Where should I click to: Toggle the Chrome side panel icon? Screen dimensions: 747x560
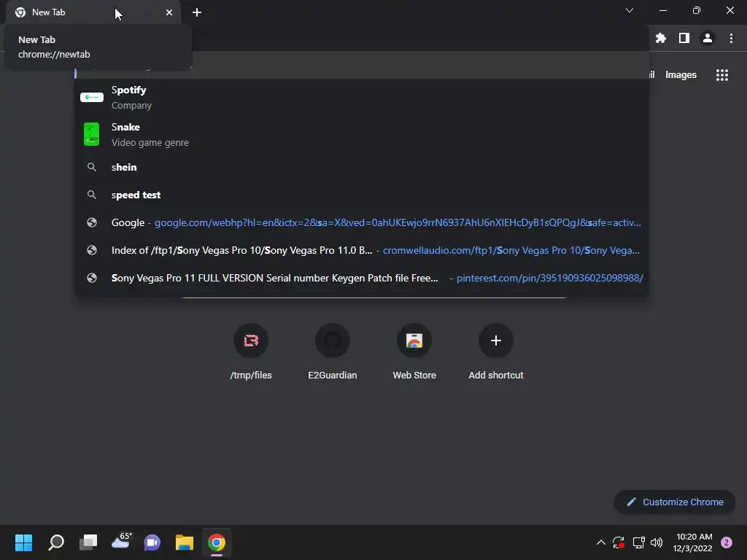coord(684,38)
